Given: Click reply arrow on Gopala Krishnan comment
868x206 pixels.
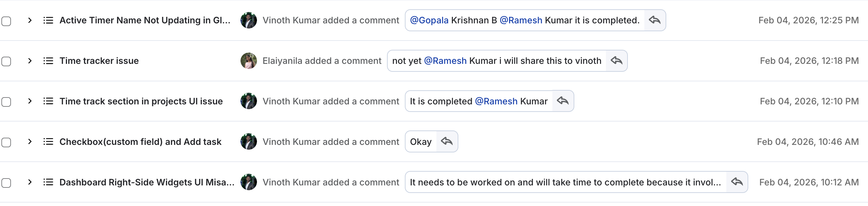Looking at the screenshot, I should (x=655, y=20).
